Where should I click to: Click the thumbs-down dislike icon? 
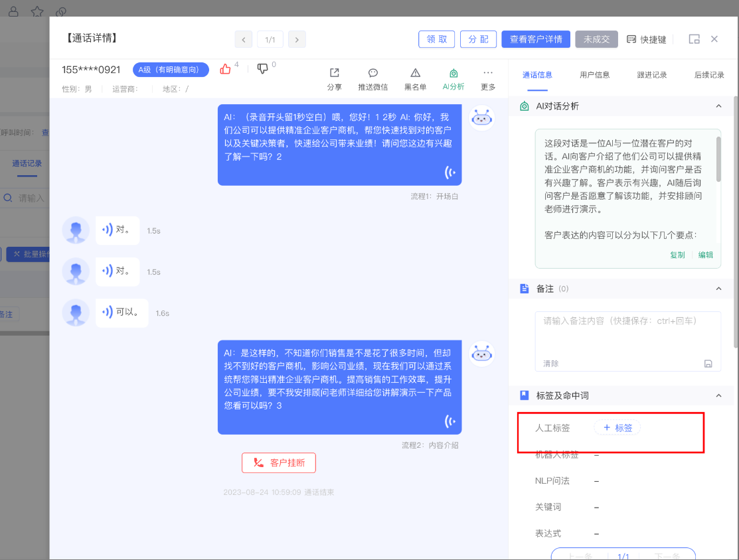pos(262,69)
